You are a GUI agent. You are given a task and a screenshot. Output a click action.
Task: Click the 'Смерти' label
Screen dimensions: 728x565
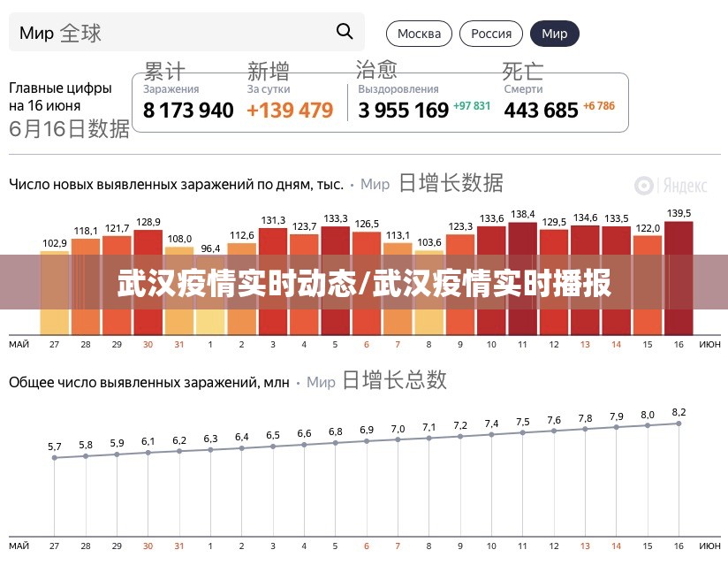click(523, 89)
